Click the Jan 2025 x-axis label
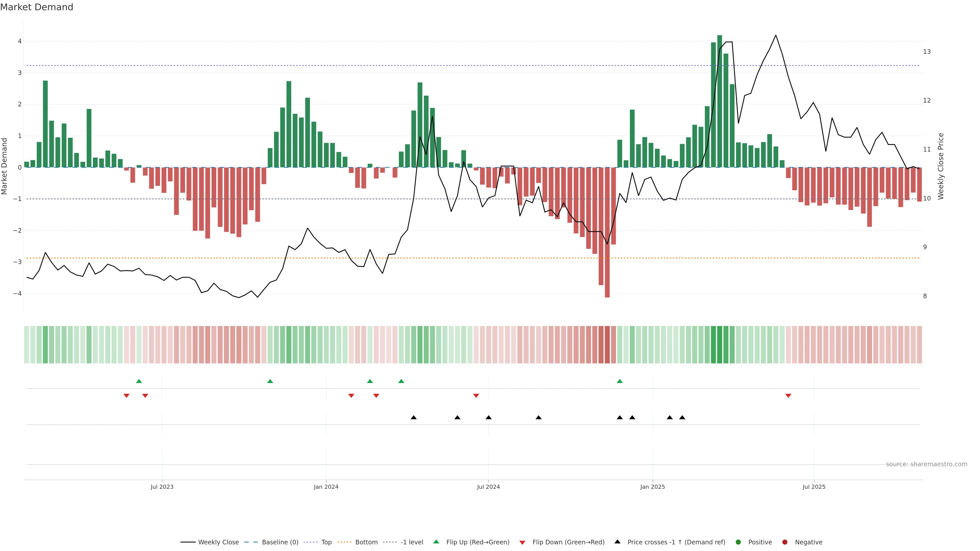Viewport: 980px width, 551px height. (653, 487)
